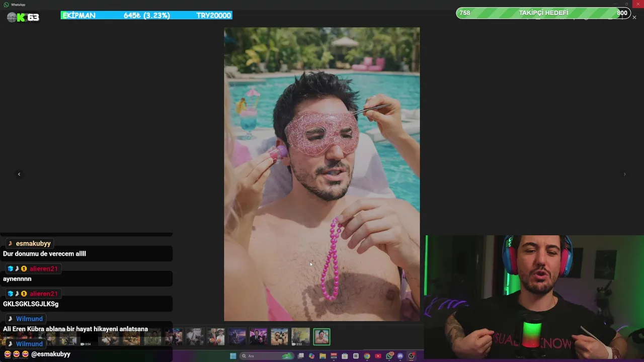Click the TAKİPÇİ HEDEFİ follower goal bar
The height and width of the screenshot is (362, 644).
543,13
